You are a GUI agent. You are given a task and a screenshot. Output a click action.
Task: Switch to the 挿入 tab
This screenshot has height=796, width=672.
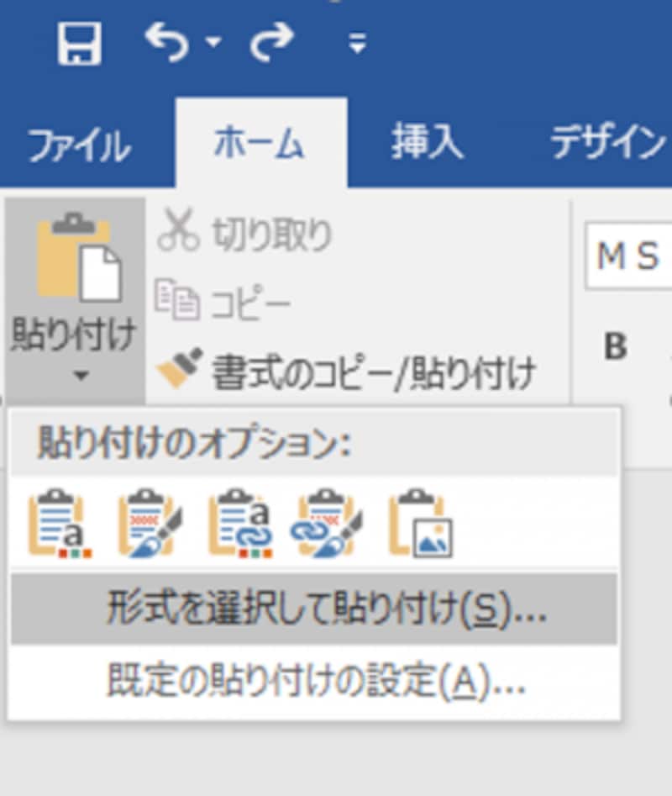(x=427, y=143)
